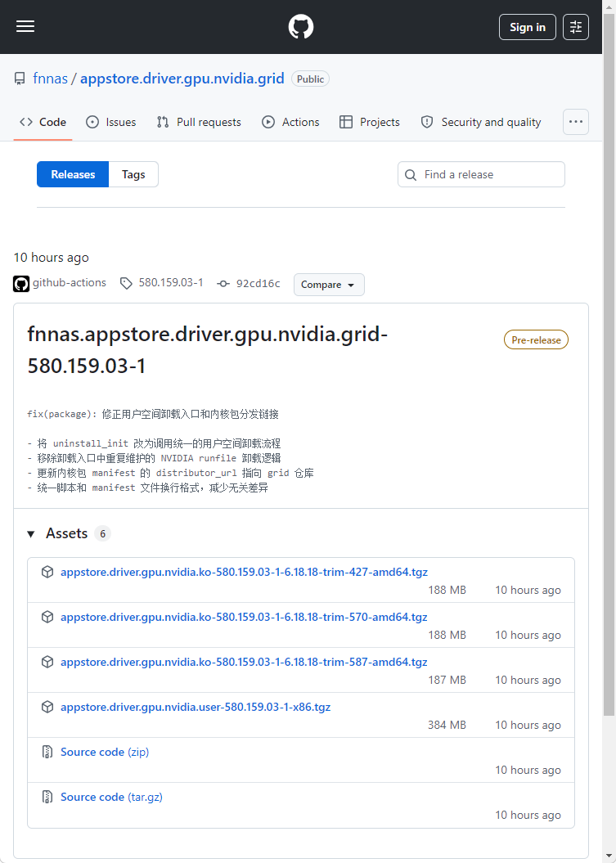Click package icon of trim-427 asset
Screen dimensions: 616x863
tap(47, 572)
